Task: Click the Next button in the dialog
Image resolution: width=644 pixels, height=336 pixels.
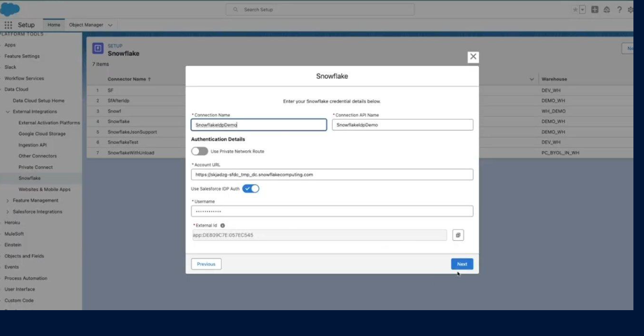Action: pyautogui.click(x=462, y=264)
